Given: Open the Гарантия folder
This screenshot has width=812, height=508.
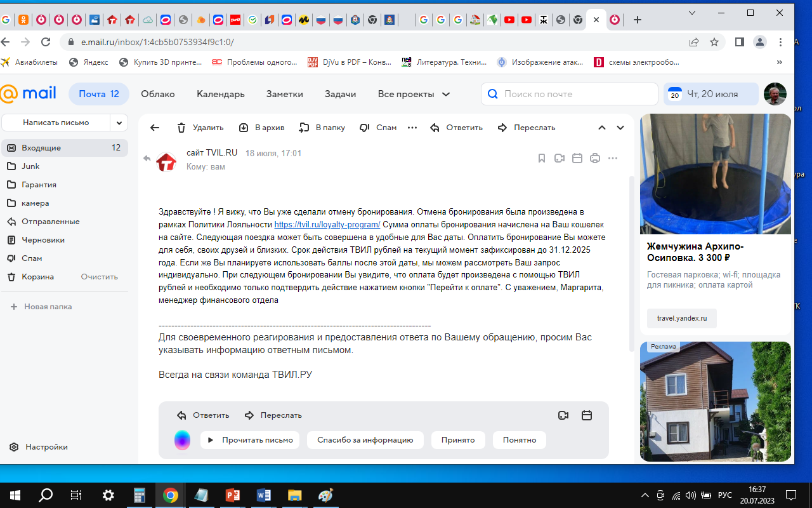Looking at the screenshot, I should click(64, 184).
